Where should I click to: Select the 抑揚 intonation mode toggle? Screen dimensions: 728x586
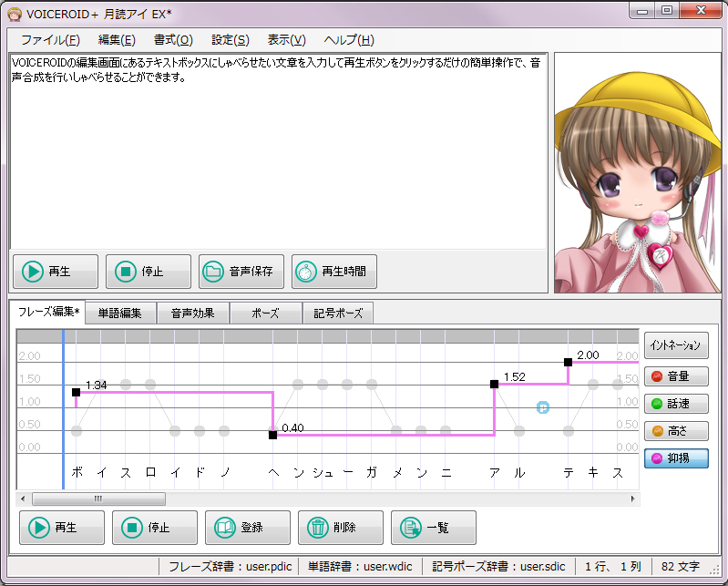pos(676,458)
